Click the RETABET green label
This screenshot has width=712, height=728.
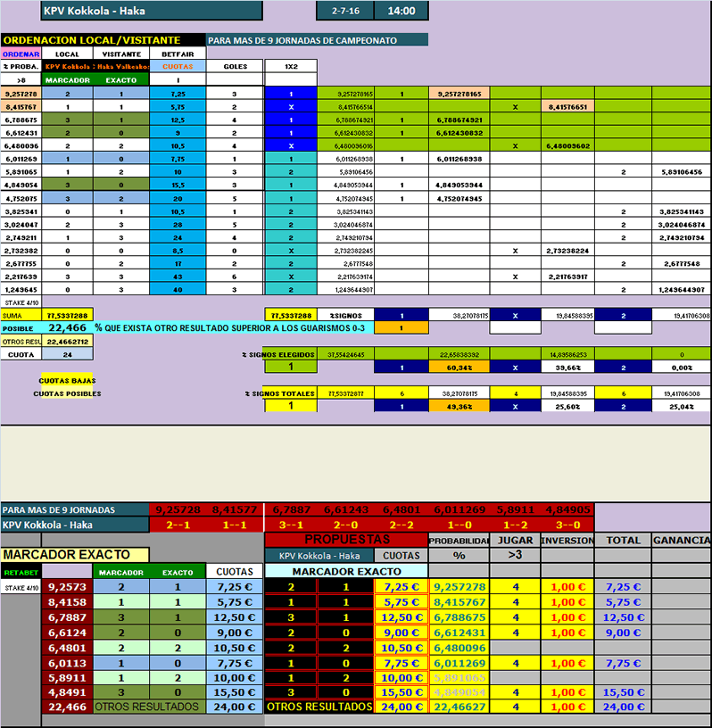(21, 572)
